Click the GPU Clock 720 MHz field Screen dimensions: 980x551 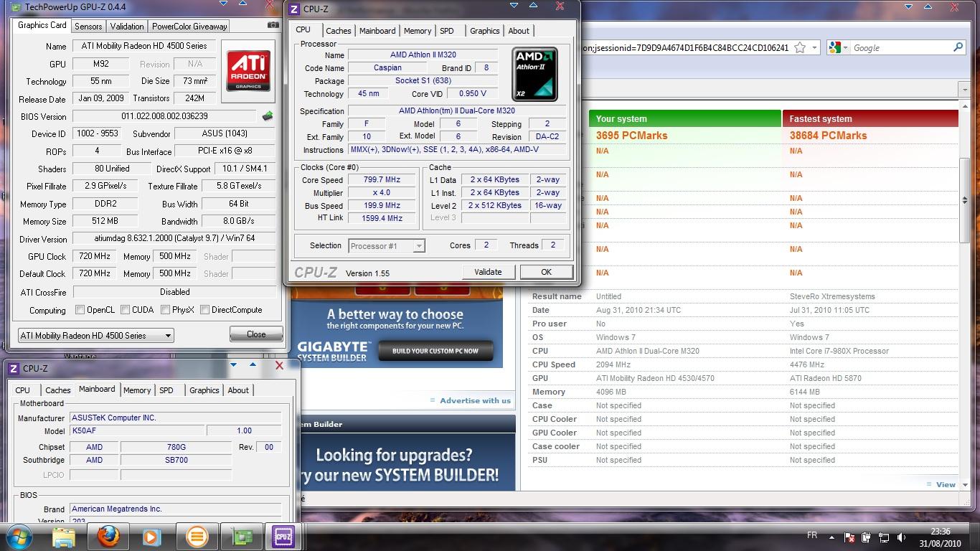pyautogui.click(x=95, y=256)
